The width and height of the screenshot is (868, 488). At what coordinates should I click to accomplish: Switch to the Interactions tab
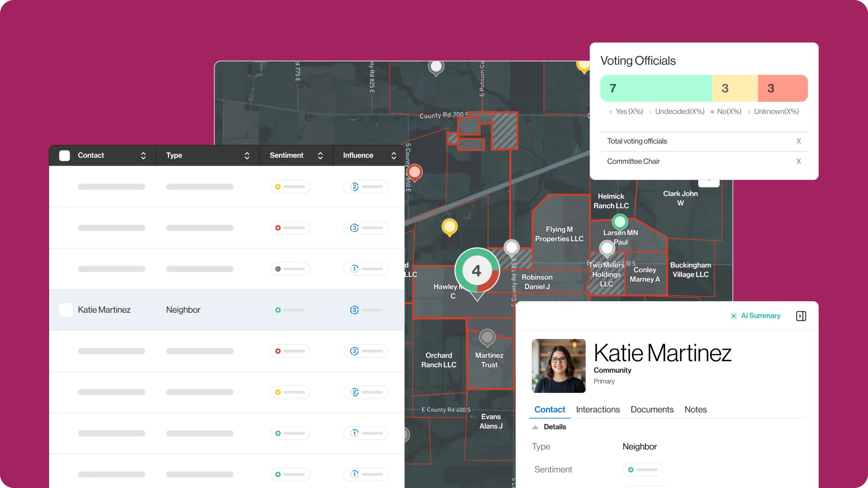tap(598, 410)
